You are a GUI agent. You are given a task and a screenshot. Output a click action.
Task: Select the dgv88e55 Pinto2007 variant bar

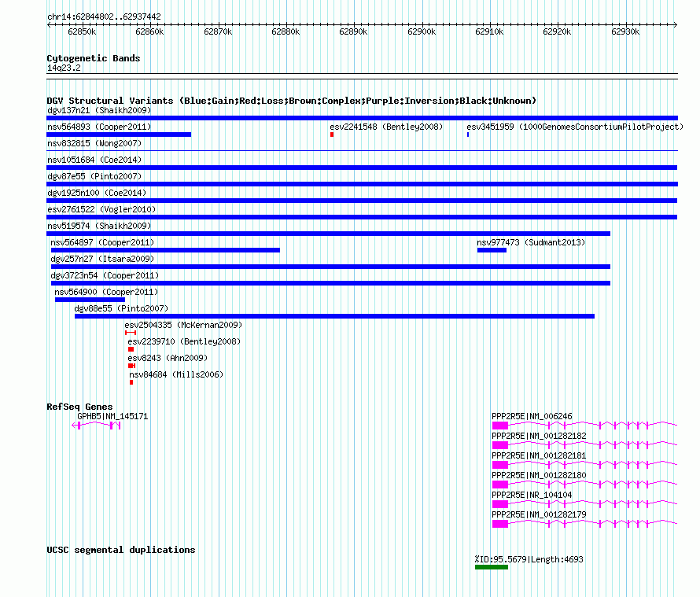pyautogui.click(x=334, y=316)
